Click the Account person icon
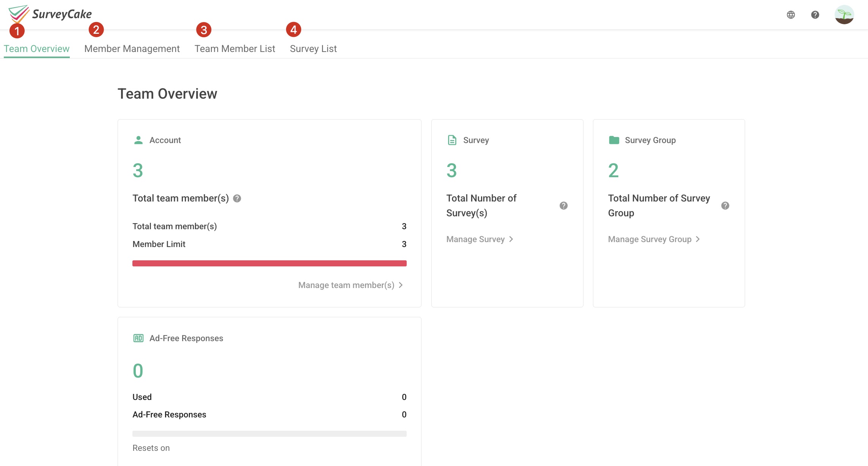This screenshot has height=466, width=868. point(138,140)
